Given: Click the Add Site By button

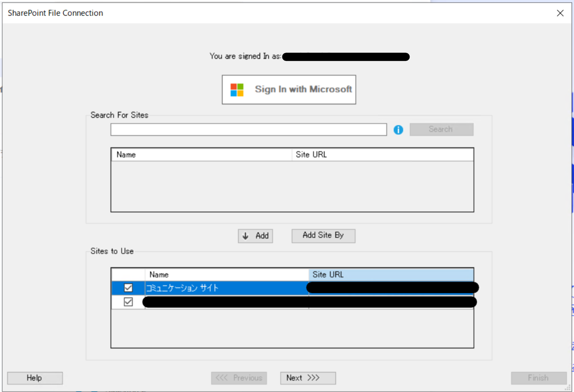Looking at the screenshot, I should 323,235.
